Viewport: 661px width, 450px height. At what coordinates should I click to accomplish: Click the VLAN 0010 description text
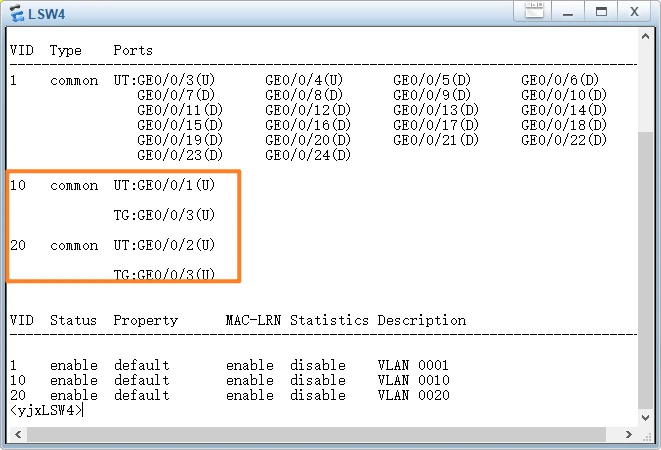click(x=413, y=380)
